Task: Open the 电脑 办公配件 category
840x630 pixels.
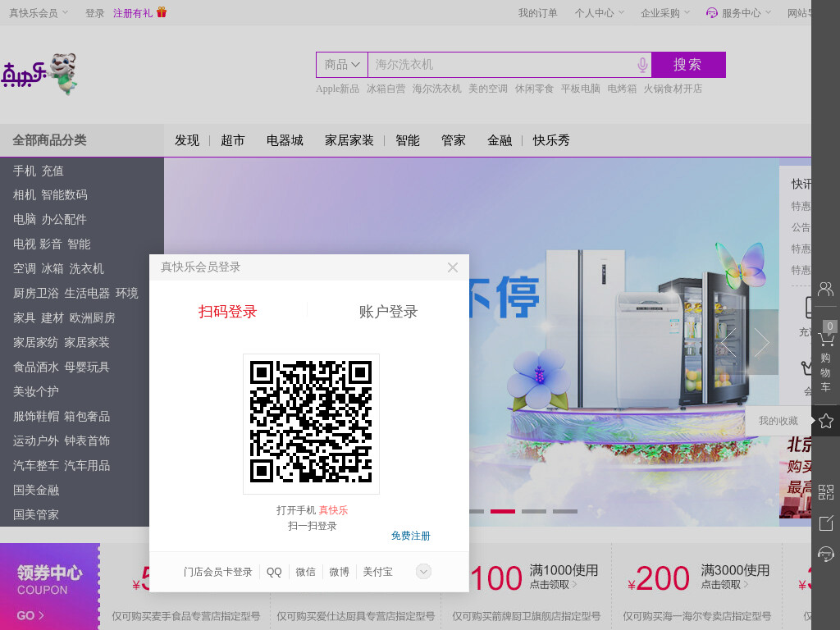Action: pos(50,219)
